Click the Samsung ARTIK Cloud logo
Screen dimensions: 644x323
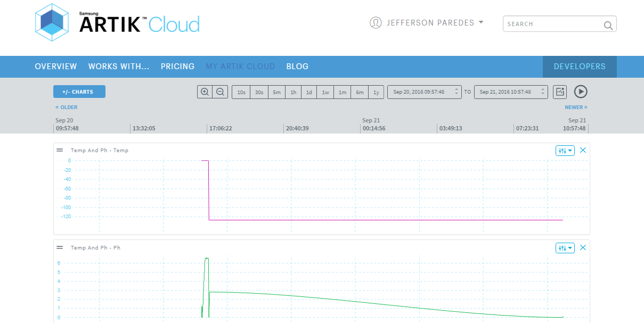click(116, 22)
